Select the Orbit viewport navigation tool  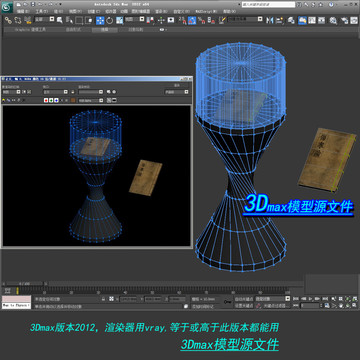347,305
